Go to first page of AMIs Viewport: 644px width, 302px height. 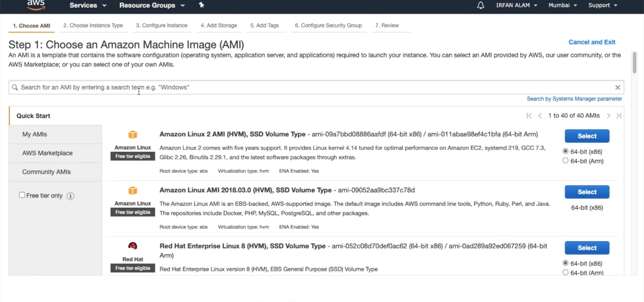(529, 116)
